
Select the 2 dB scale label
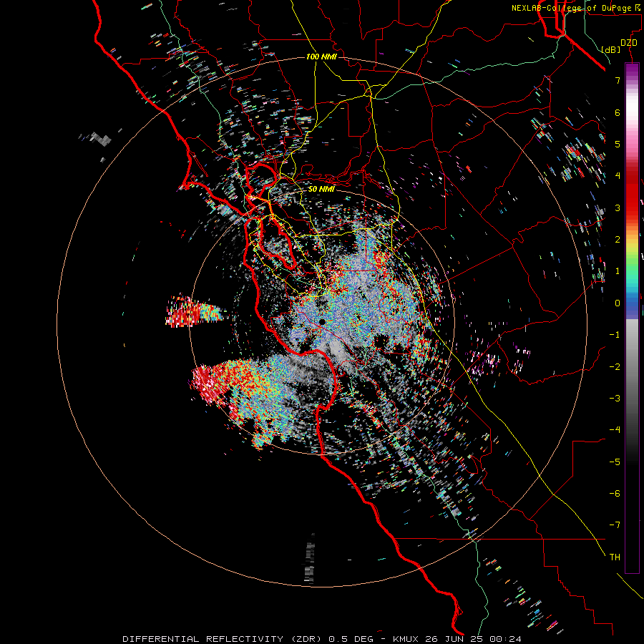(618, 240)
